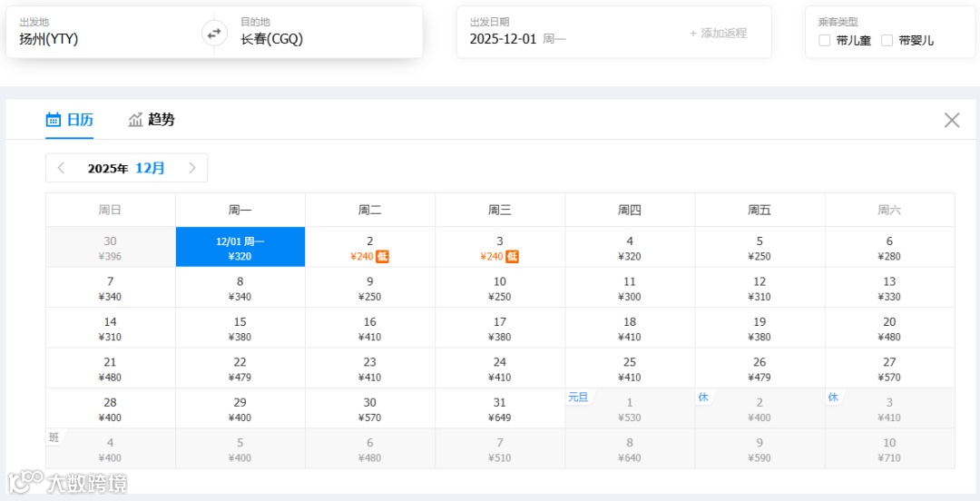Click the low-price badge on December 3
The image size is (980, 501).
[x=512, y=257]
